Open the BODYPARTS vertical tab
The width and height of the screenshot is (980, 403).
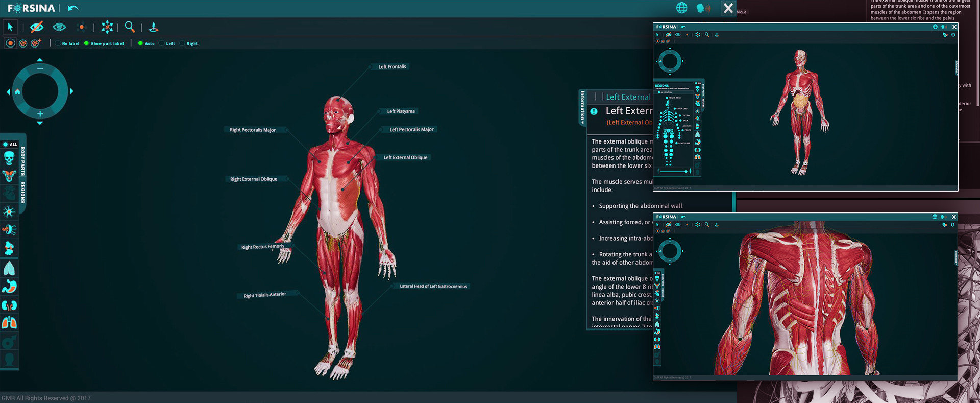click(x=23, y=161)
